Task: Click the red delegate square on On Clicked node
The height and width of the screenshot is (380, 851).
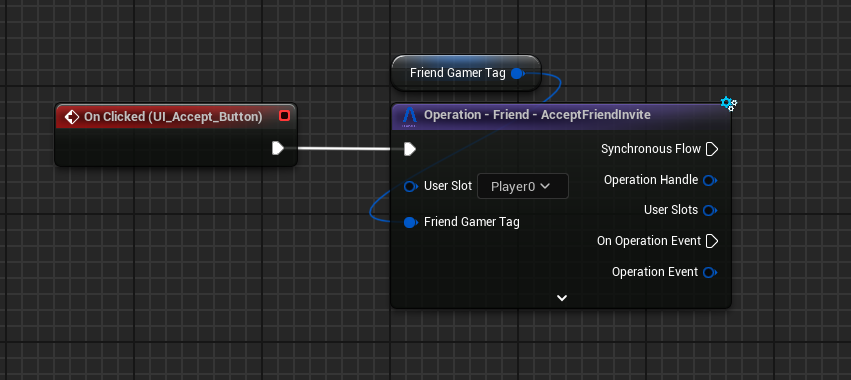Action: [x=284, y=116]
